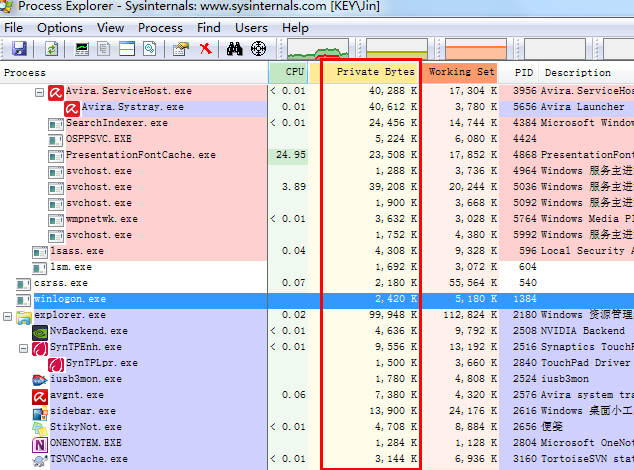Image resolution: width=634 pixels, height=470 pixels.
Task: Click the TSVNCache.exe tortoise icon
Action: click(x=40, y=460)
